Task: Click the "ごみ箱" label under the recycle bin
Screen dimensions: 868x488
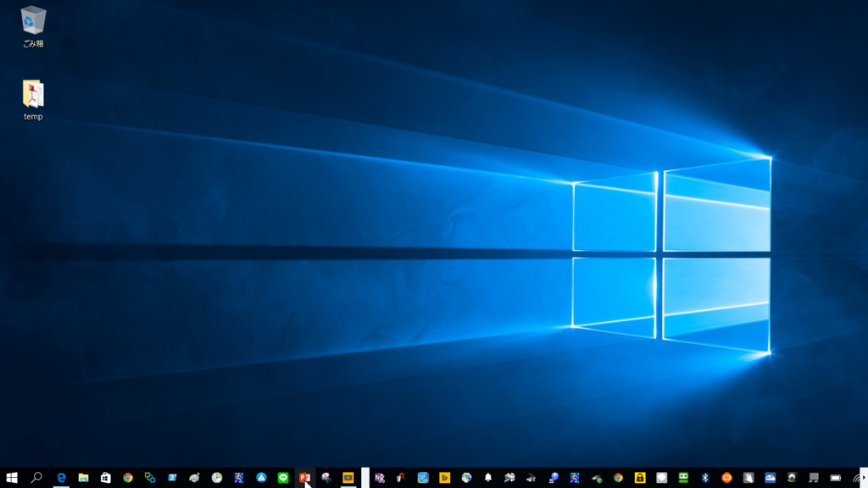Action: (33, 44)
